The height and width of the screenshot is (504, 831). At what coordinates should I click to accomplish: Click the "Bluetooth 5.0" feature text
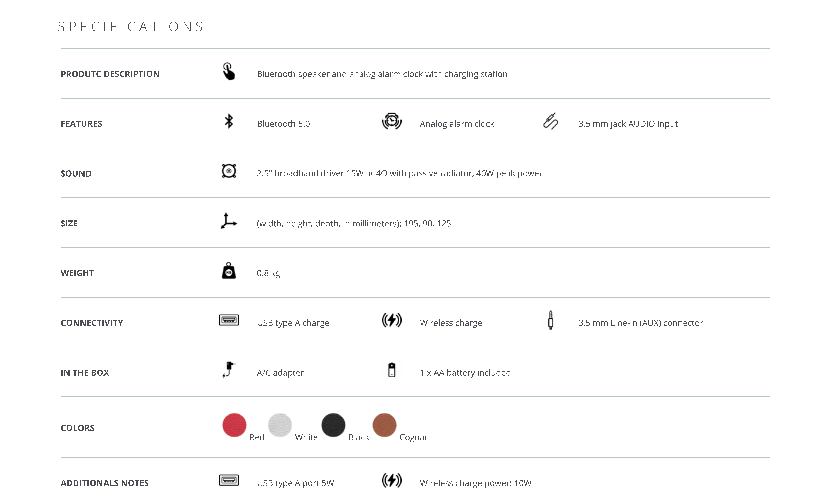283,124
